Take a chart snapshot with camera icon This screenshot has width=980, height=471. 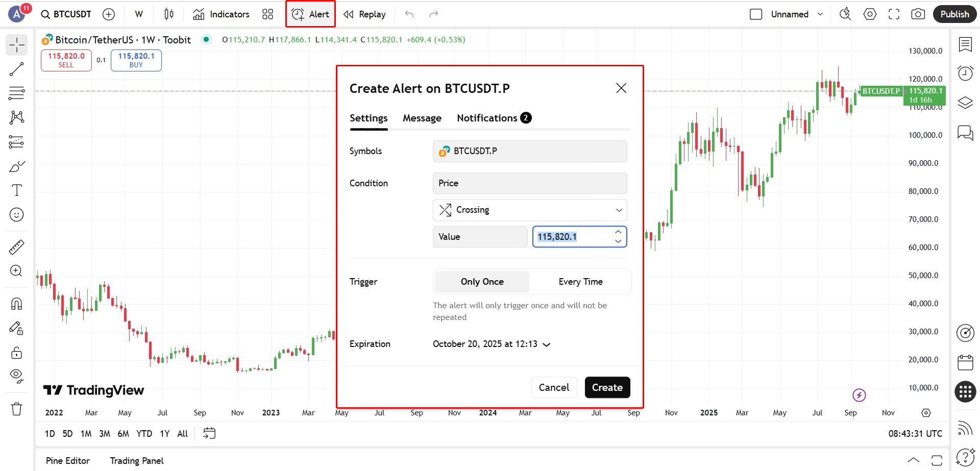(918, 14)
